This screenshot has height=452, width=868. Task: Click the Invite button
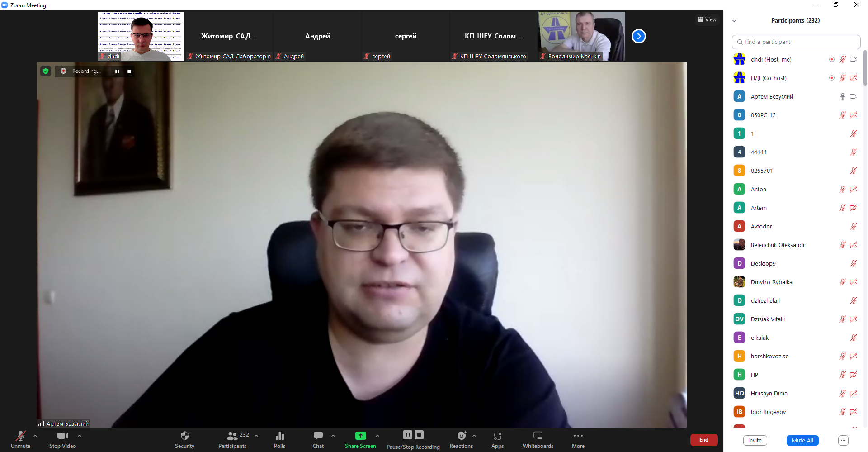(755, 440)
